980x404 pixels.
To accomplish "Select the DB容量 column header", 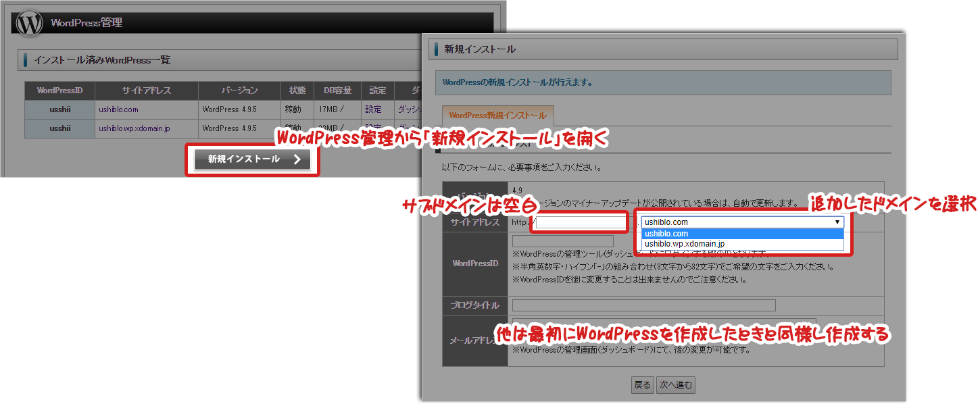I will coord(337,91).
